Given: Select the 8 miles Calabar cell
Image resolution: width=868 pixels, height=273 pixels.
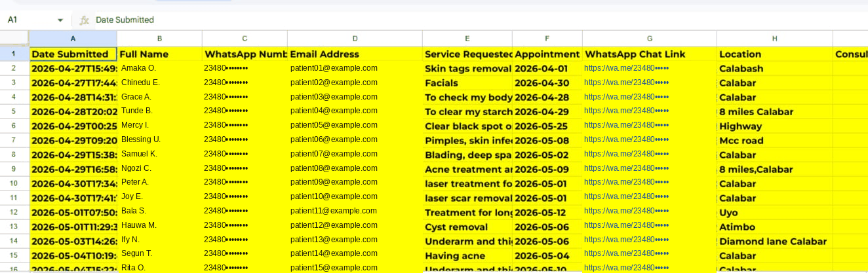Looking at the screenshot, I should pyautogui.click(x=775, y=111).
